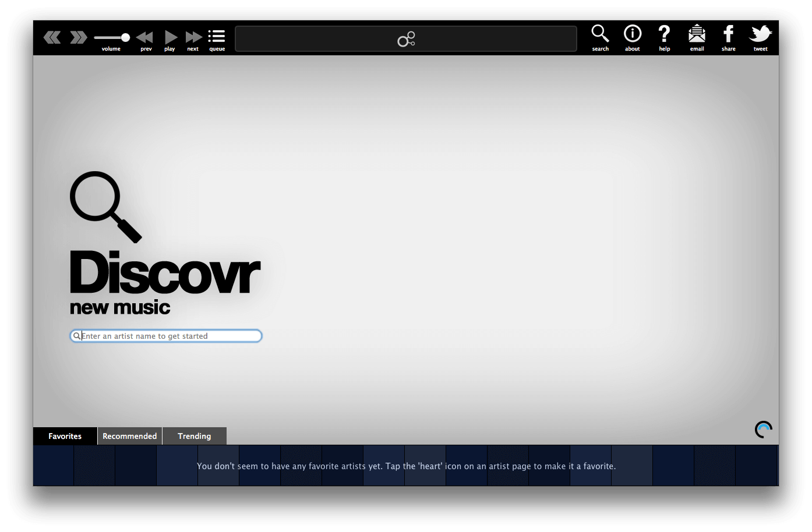Open the help question mark
Image resolution: width=812 pixels, height=532 pixels.
click(665, 38)
